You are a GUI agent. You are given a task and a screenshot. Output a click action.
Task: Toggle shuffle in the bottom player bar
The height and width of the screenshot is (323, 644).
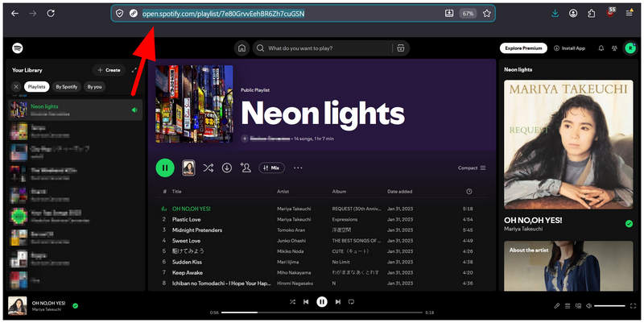292,301
